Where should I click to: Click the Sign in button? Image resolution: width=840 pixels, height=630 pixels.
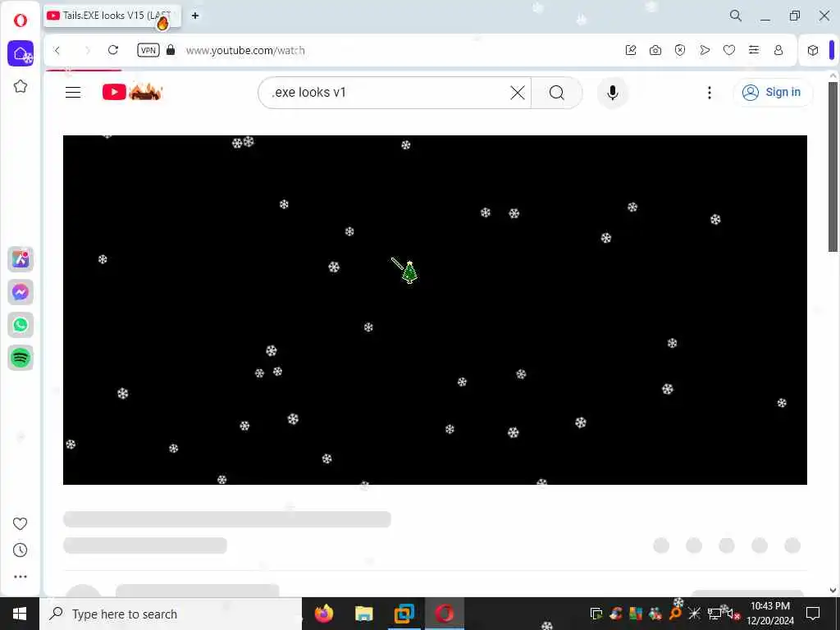click(x=772, y=92)
